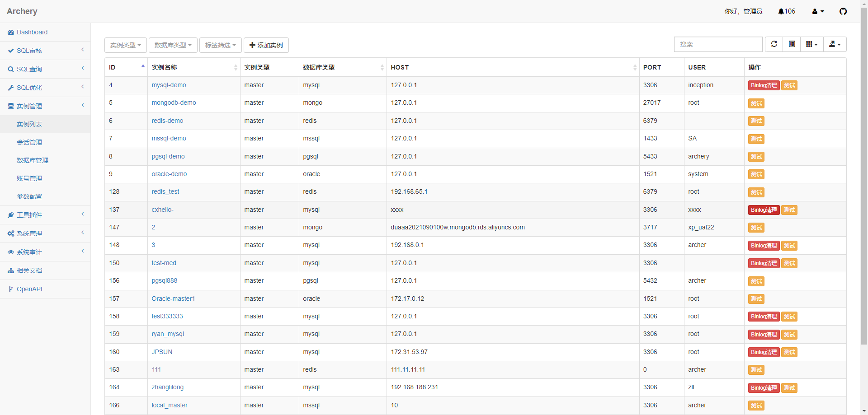The image size is (868, 415).
Task: Open OpenAPI in sidebar
Action: pyautogui.click(x=45, y=289)
